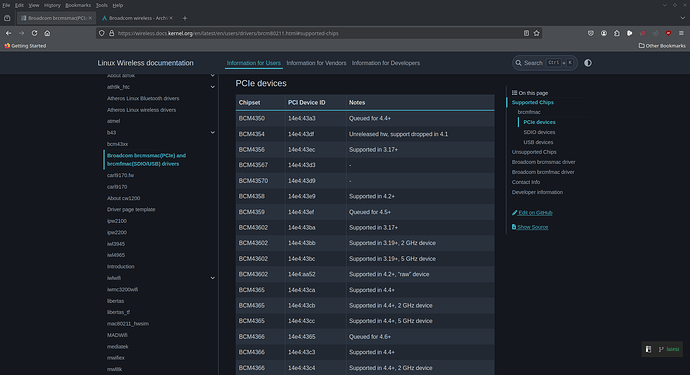
Task: Expand the About ath9k sidebar section
Action: click(x=213, y=76)
